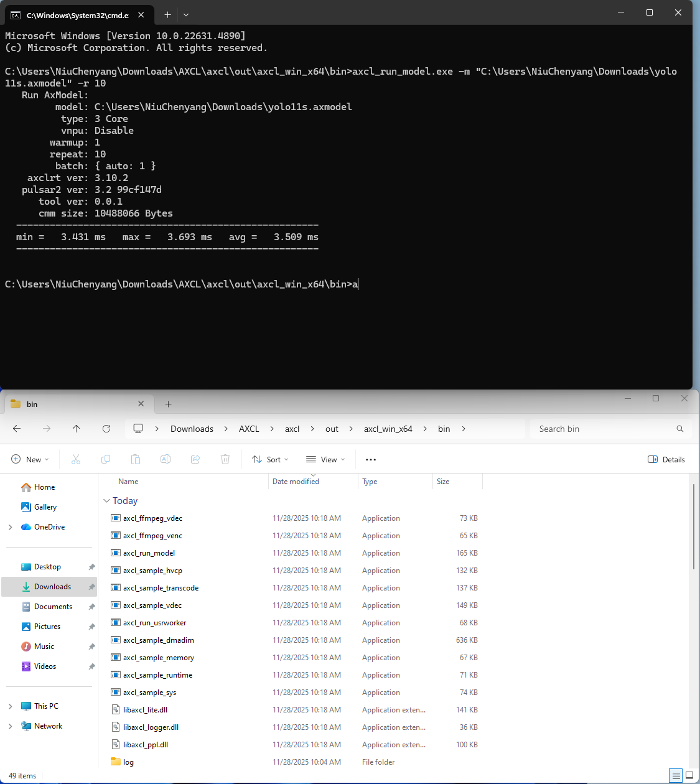Click the Search bin input field
This screenshot has height=784, width=700.
pyautogui.click(x=604, y=429)
